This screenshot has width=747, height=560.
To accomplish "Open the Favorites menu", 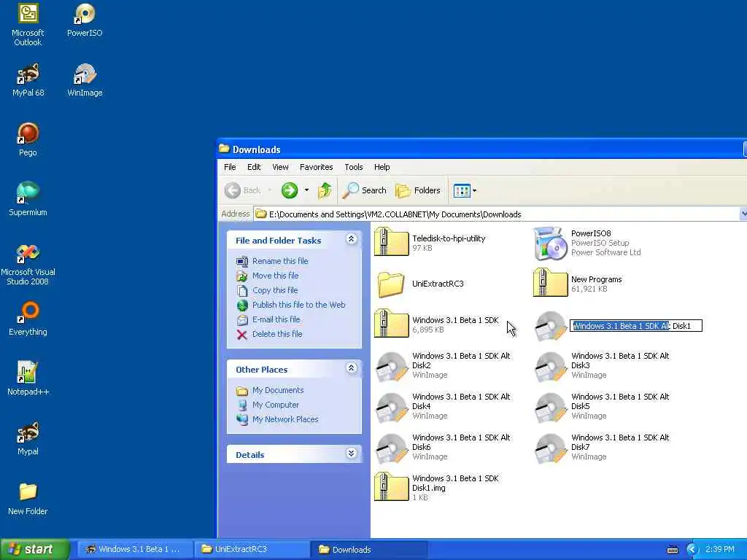I will [x=317, y=167].
